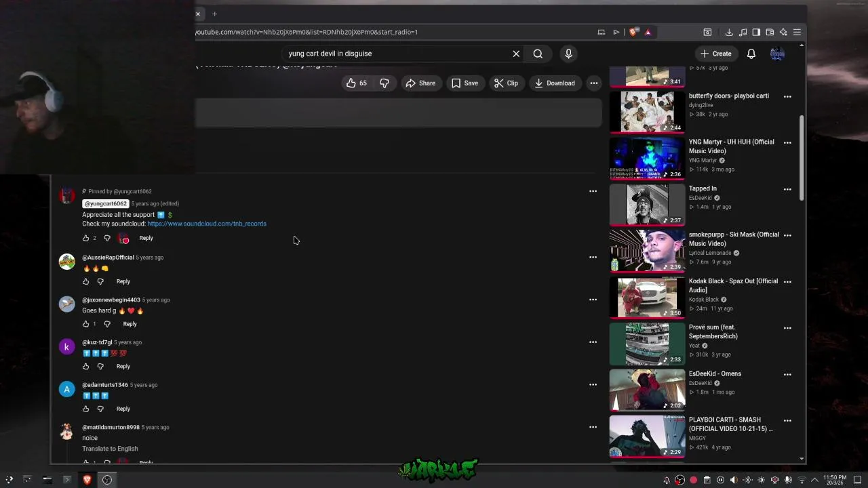Open Brave browser in the taskbar

[87, 480]
